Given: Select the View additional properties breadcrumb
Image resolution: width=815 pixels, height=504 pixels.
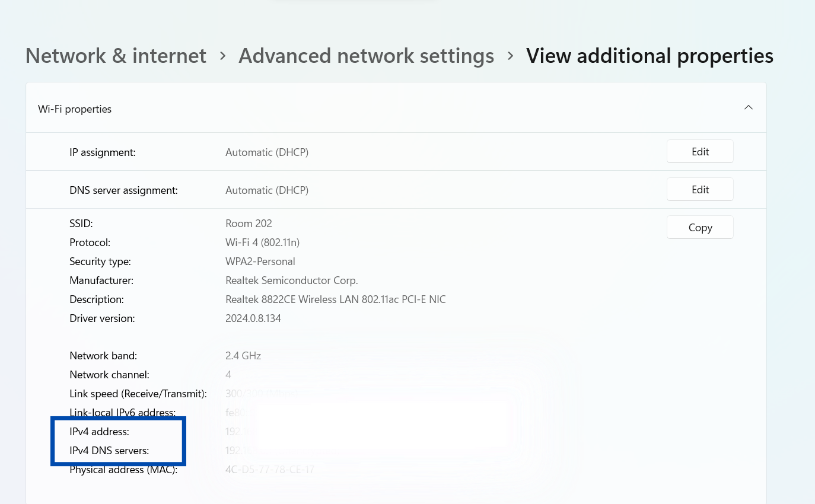Looking at the screenshot, I should click(650, 55).
